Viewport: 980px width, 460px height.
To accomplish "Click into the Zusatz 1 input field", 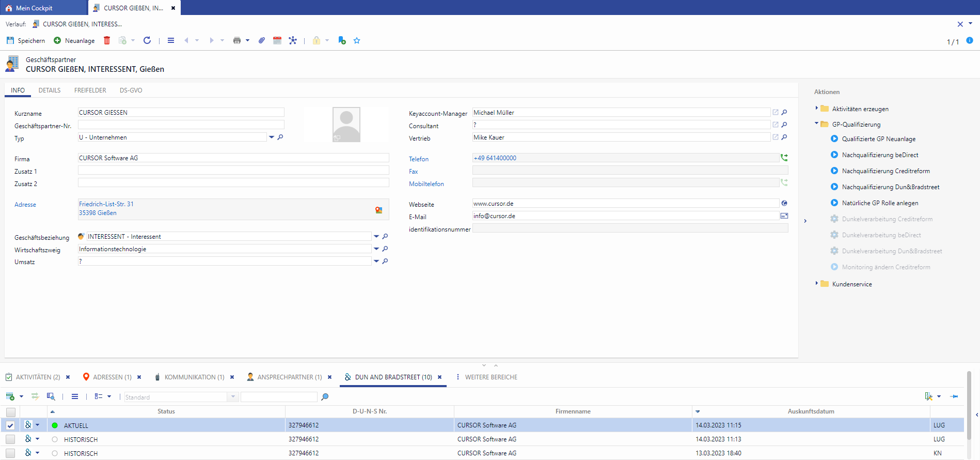I will point(233,171).
